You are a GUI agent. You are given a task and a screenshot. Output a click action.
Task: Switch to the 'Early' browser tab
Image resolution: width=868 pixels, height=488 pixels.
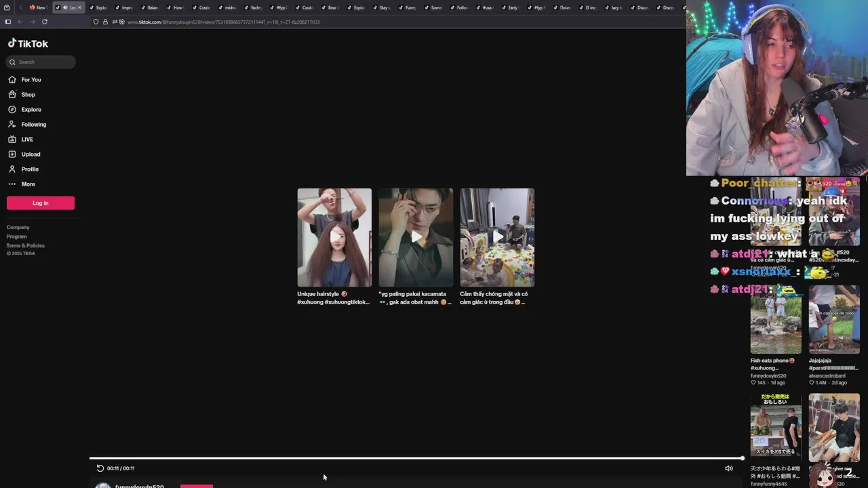510,7
